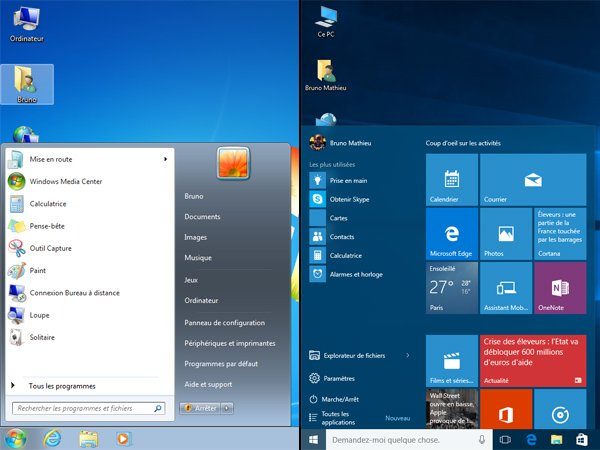This screenshot has height=450, width=600.
Task: Open the Cortana news tile
Action: coord(560,234)
